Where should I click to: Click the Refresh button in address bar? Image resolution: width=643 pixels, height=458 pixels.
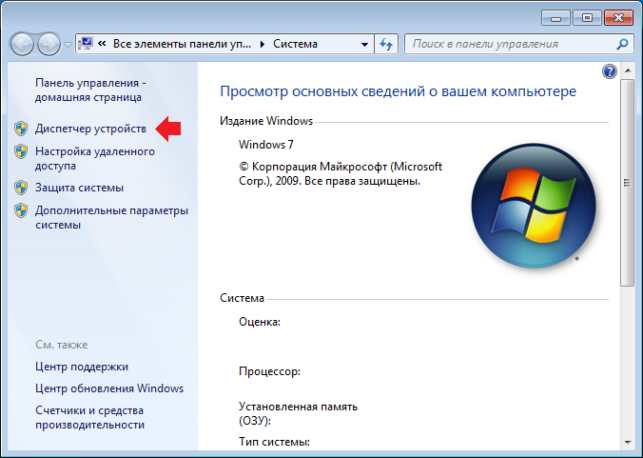pyautogui.click(x=386, y=44)
